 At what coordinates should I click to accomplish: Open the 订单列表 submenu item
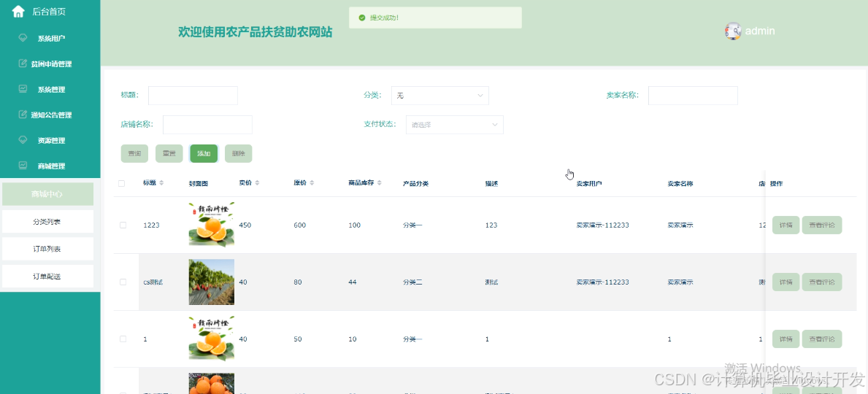(x=47, y=249)
